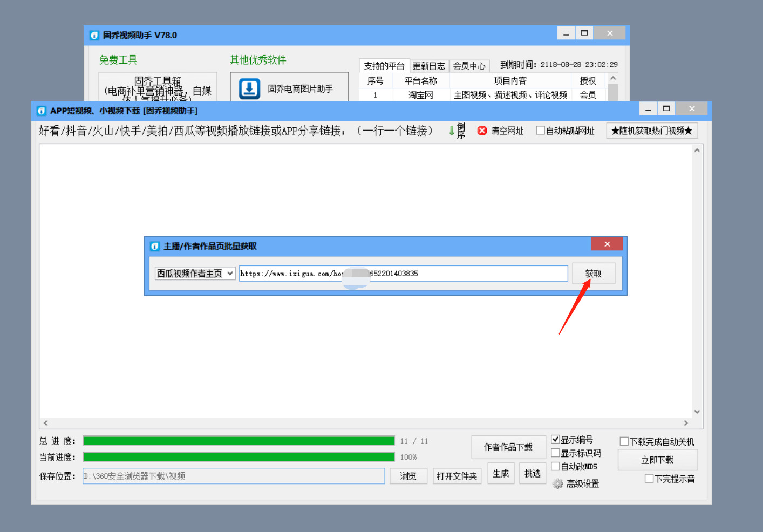Click the green 倒序 sort arrow icon

[452, 131]
